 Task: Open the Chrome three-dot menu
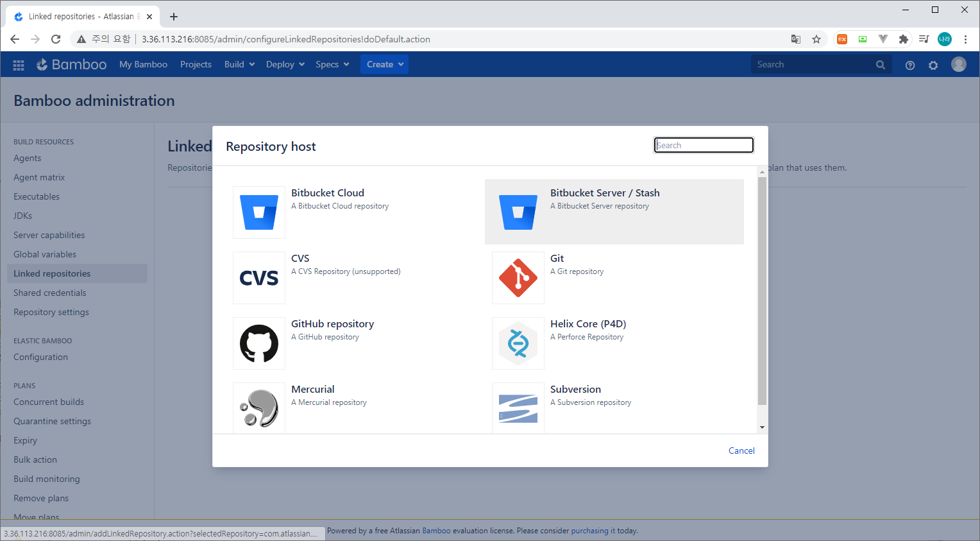click(965, 39)
